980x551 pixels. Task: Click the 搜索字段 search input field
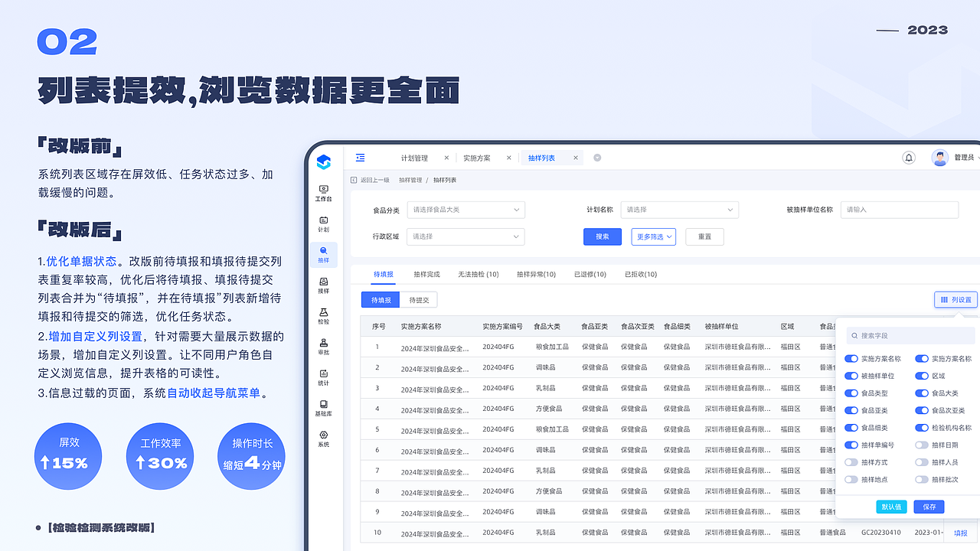click(x=910, y=335)
